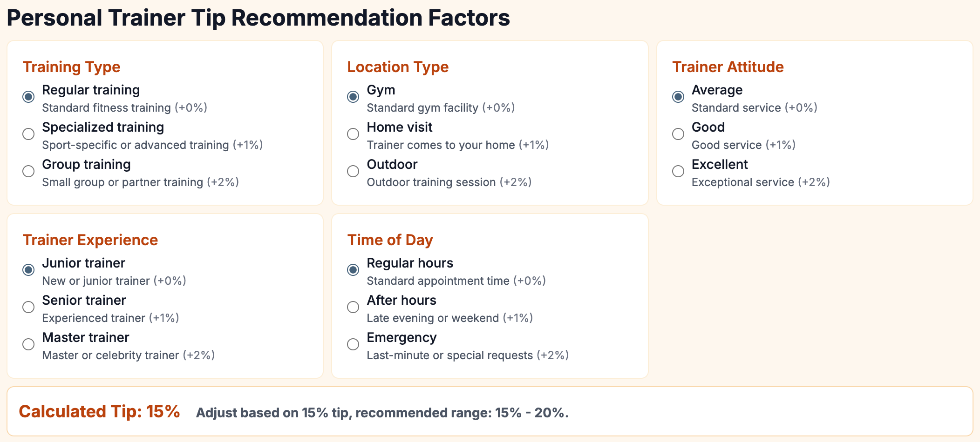
Task: Click the Personal Trainer Tip page title
Action: 259,18
